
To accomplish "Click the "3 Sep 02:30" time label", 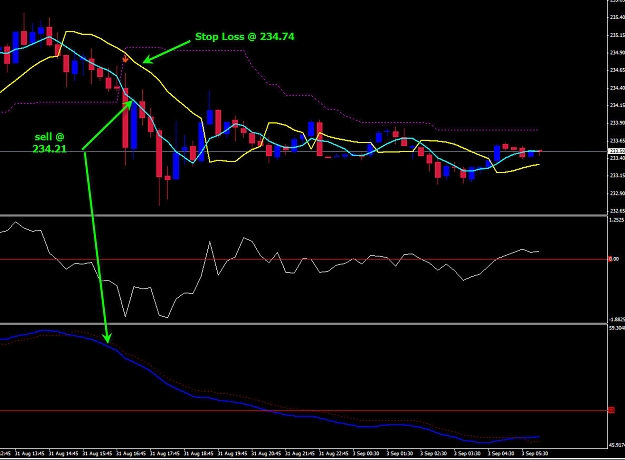I will point(434,454).
